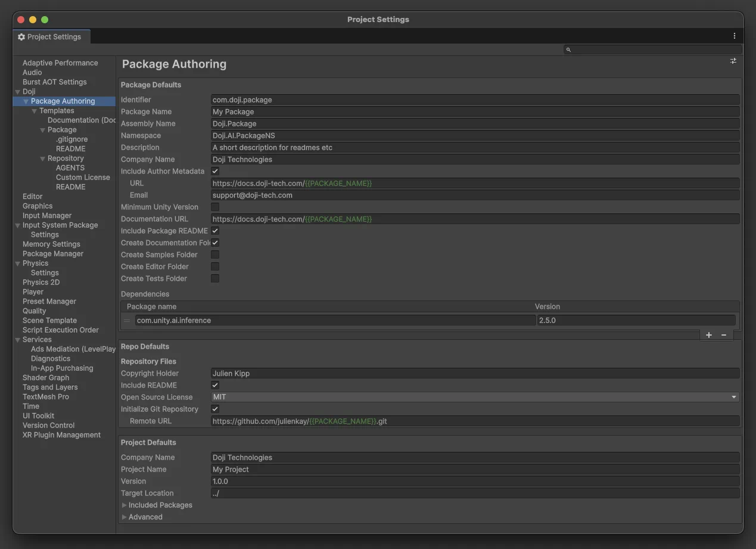
Task: Edit the Documentation URL field
Action: pos(475,219)
